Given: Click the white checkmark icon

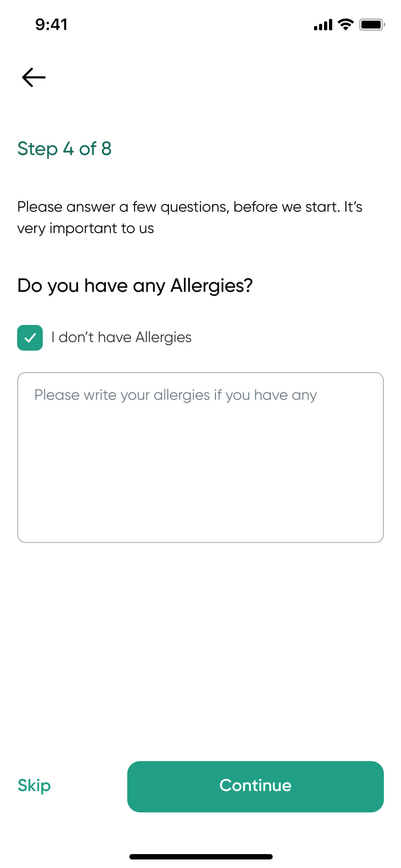Looking at the screenshot, I should [30, 337].
